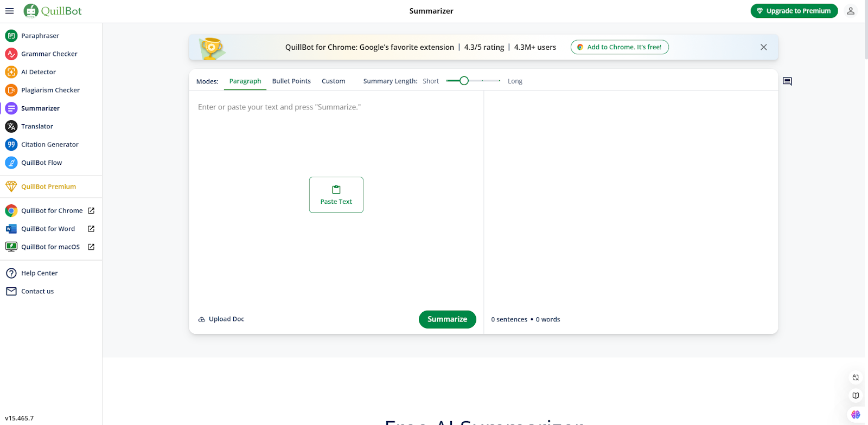Open Plagiarism Checker from the sidebar
The height and width of the screenshot is (425, 868).
(50, 90)
